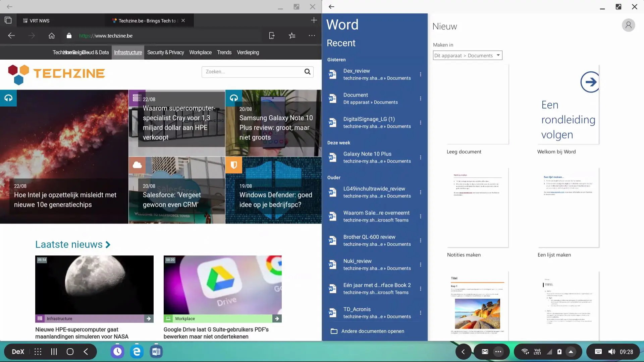Open the Clock app in taskbar

coord(117,352)
